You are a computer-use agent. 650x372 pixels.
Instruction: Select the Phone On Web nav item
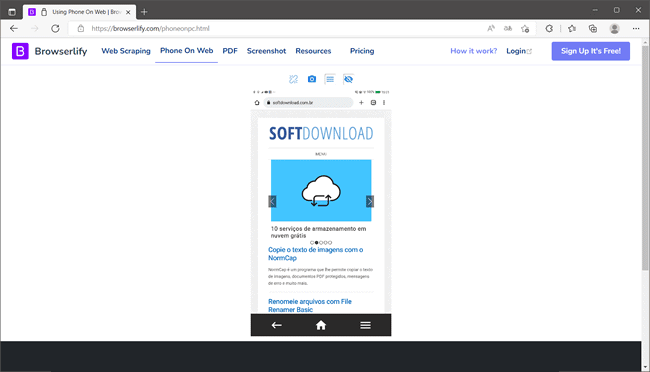pos(187,51)
